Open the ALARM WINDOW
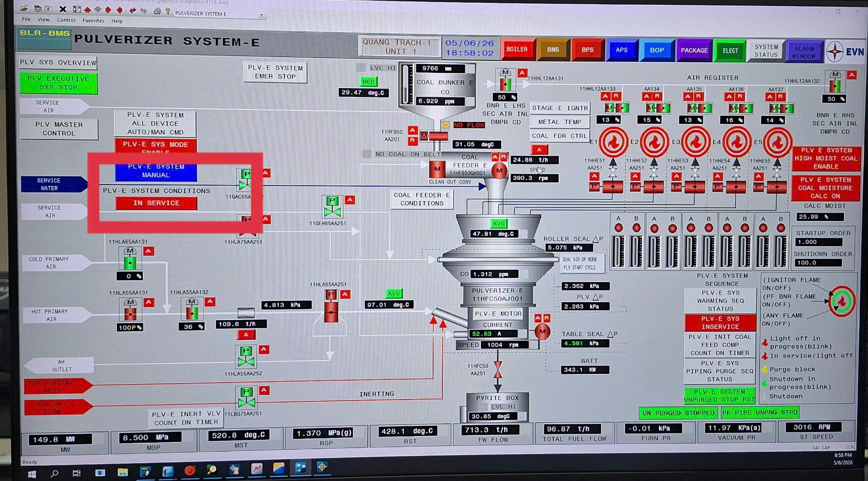The height and width of the screenshot is (481, 868). coord(804,52)
